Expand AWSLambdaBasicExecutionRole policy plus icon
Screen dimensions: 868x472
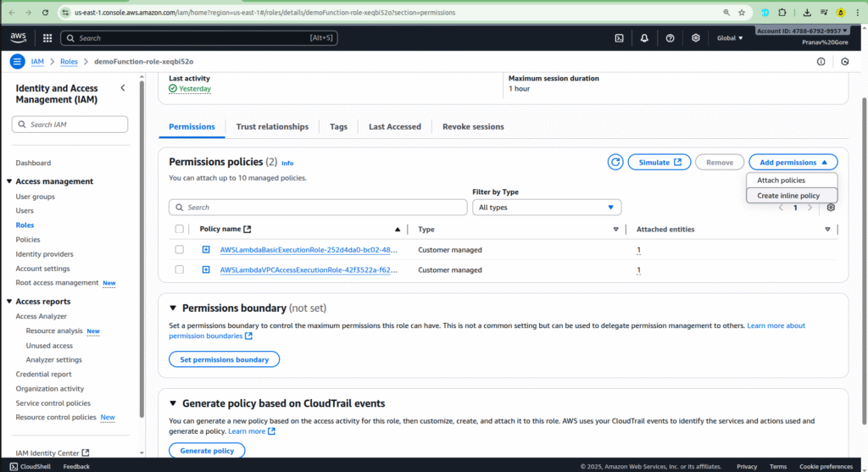coord(206,249)
